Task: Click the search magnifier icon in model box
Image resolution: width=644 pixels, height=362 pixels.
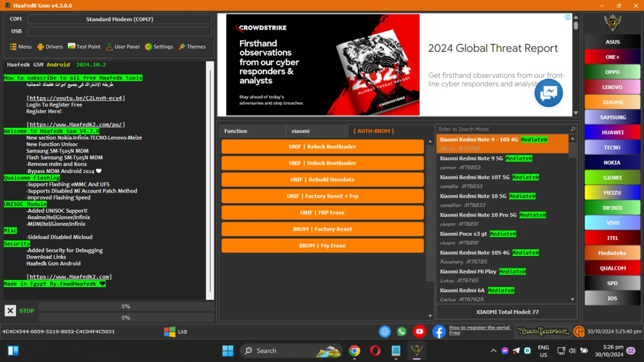Action: (573, 129)
